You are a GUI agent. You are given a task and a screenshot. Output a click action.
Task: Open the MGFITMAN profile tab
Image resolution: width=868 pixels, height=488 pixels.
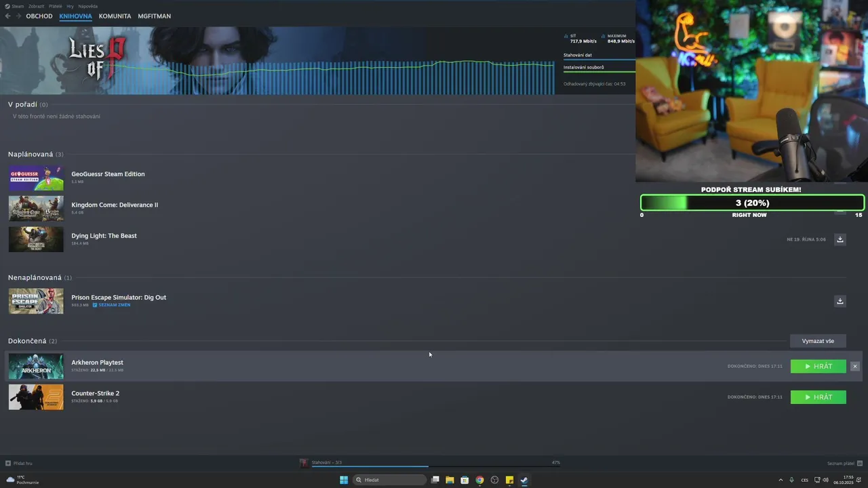(x=154, y=16)
